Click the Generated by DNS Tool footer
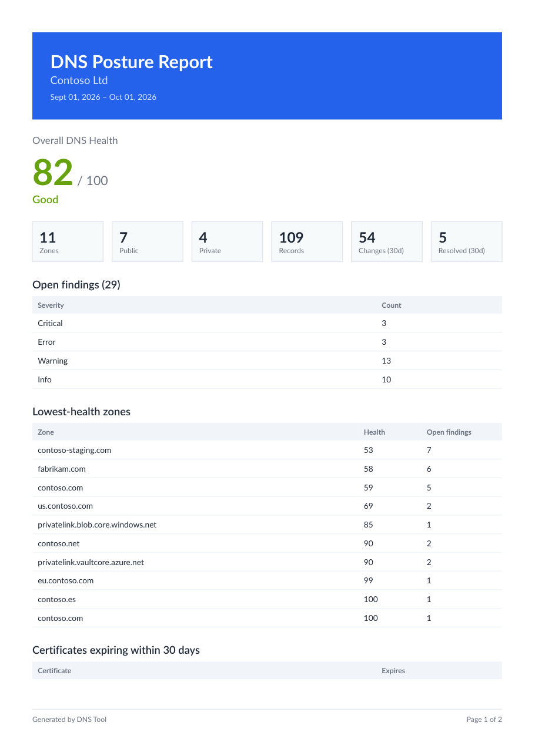Image resolution: width=535 pixels, height=756 pixels. 69,720
